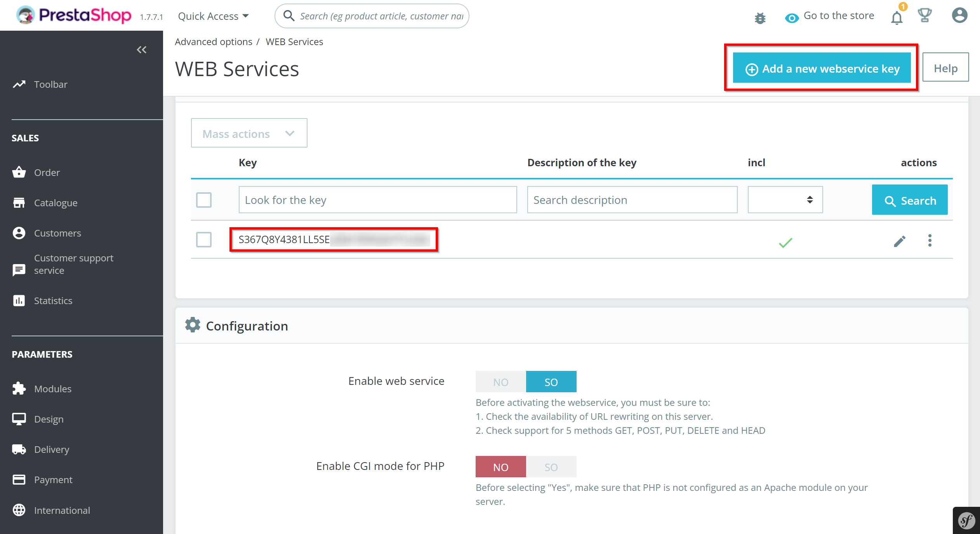Viewport: 980px width, 534px height.
Task: Click the Statistics chart icon
Action: pyautogui.click(x=19, y=301)
